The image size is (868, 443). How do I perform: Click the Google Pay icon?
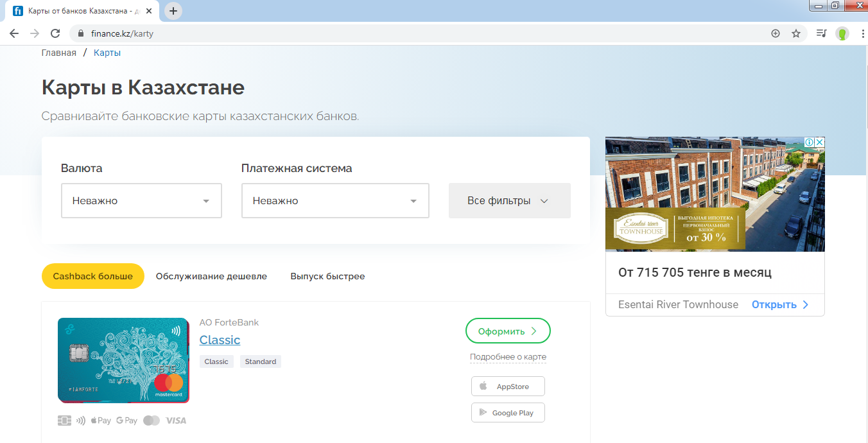127,421
